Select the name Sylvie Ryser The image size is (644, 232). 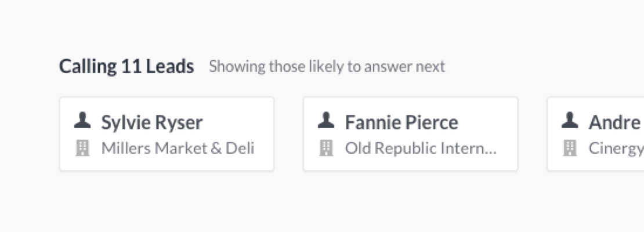[x=152, y=122]
